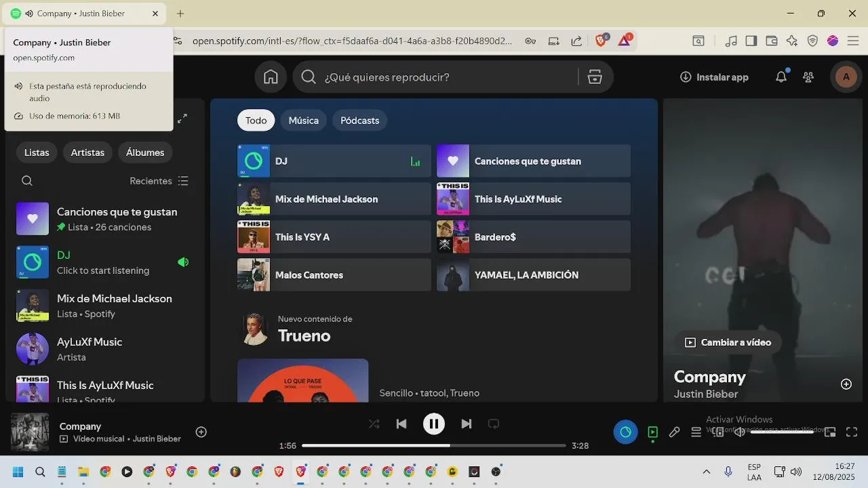
Task: Go to Spotify home via house icon
Action: pos(271,77)
